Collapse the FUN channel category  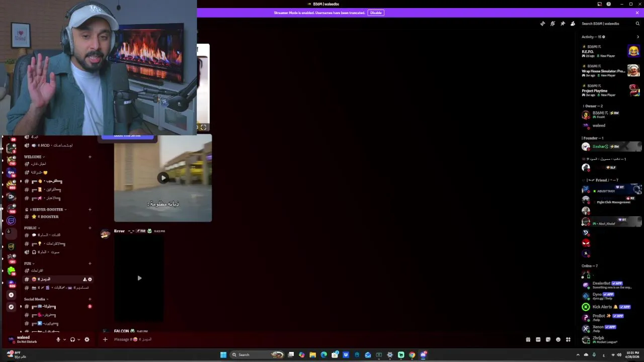pyautogui.click(x=29, y=263)
